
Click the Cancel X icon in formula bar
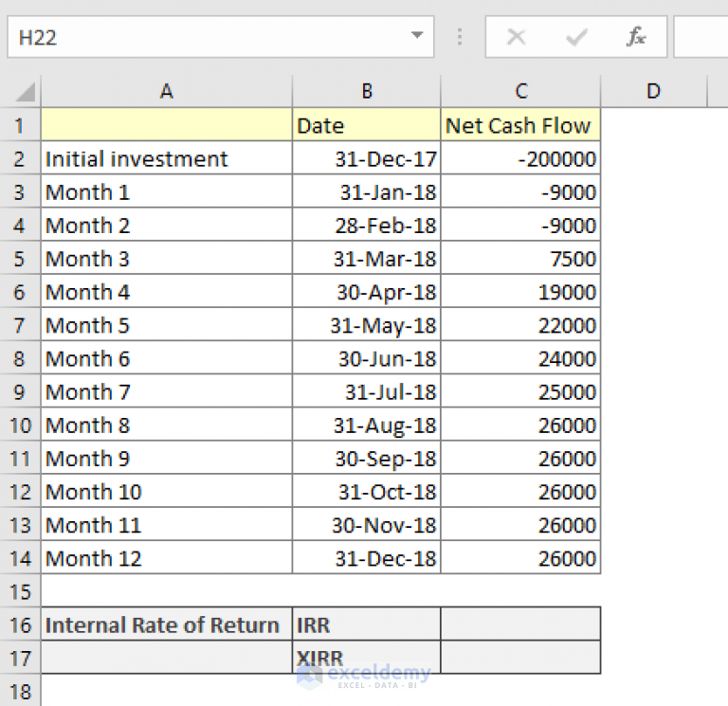tap(517, 37)
